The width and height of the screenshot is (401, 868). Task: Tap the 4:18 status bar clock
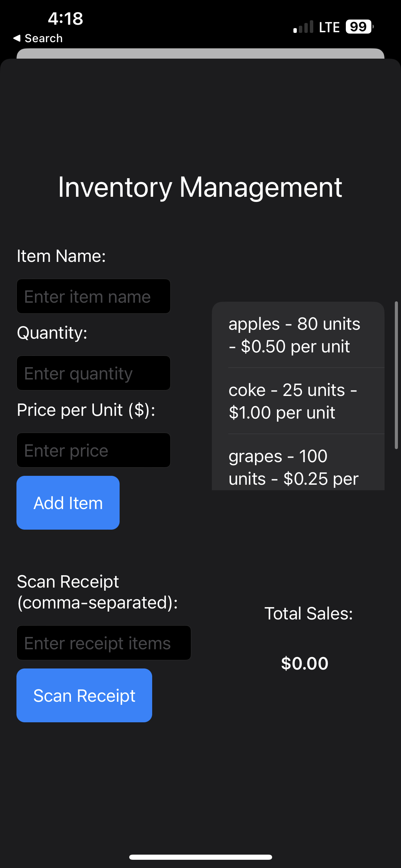click(x=65, y=19)
